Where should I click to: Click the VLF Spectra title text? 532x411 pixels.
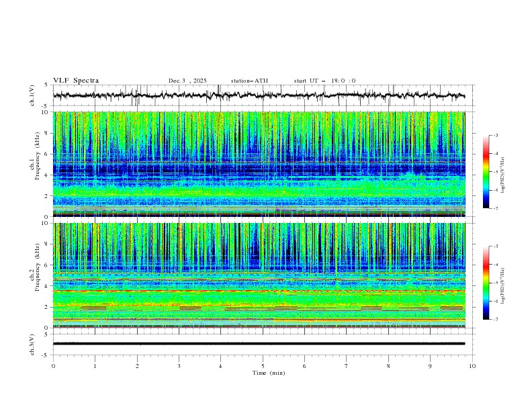pyautogui.click(x=76, y=81)
